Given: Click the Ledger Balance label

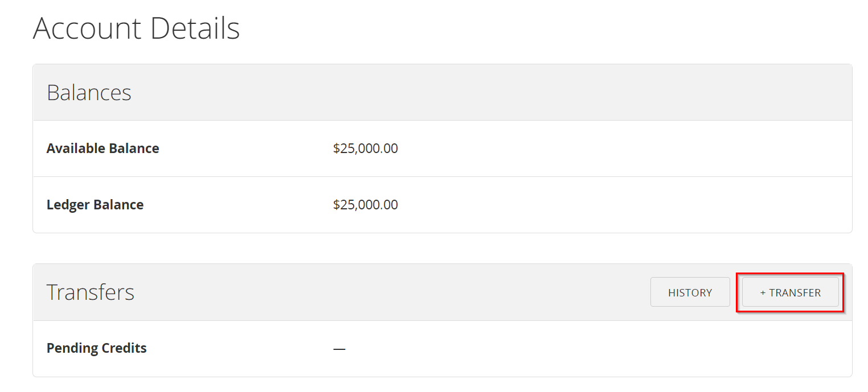Looking at the screenshot, I should [95, 204].
